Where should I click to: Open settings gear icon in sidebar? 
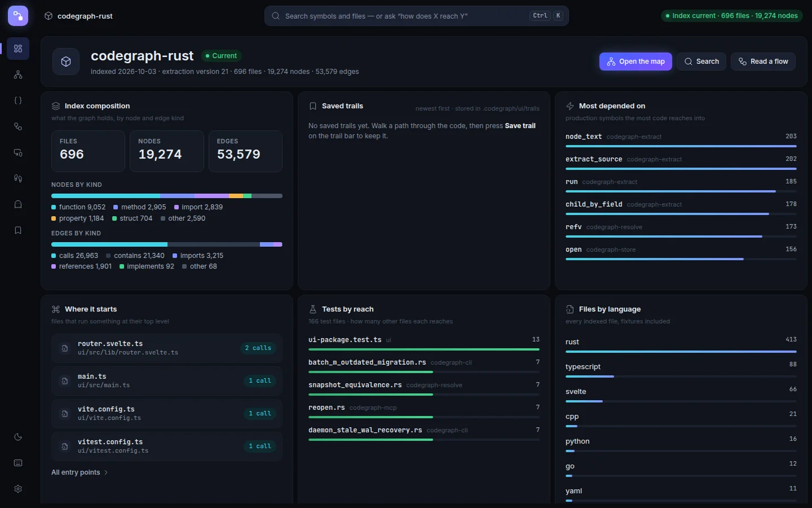pyautogui.click(x=18, y=489)
